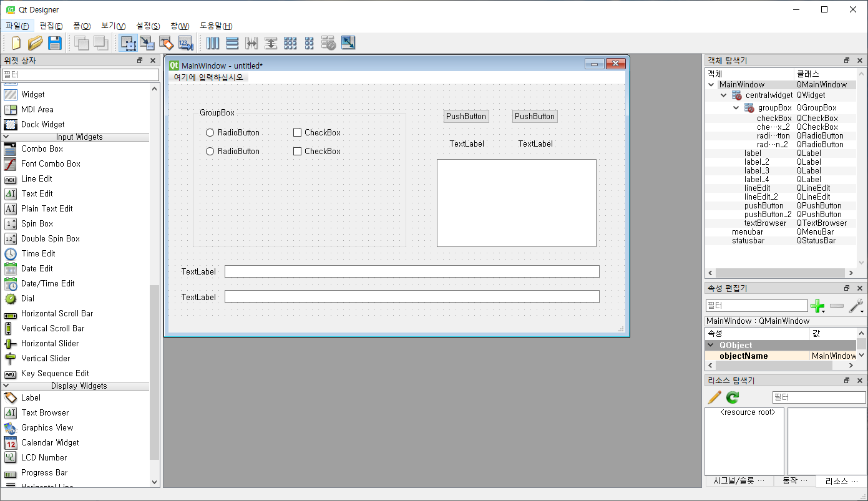Click the left PushButton on the form
868x501 pixels.
(x=466, y=116)
